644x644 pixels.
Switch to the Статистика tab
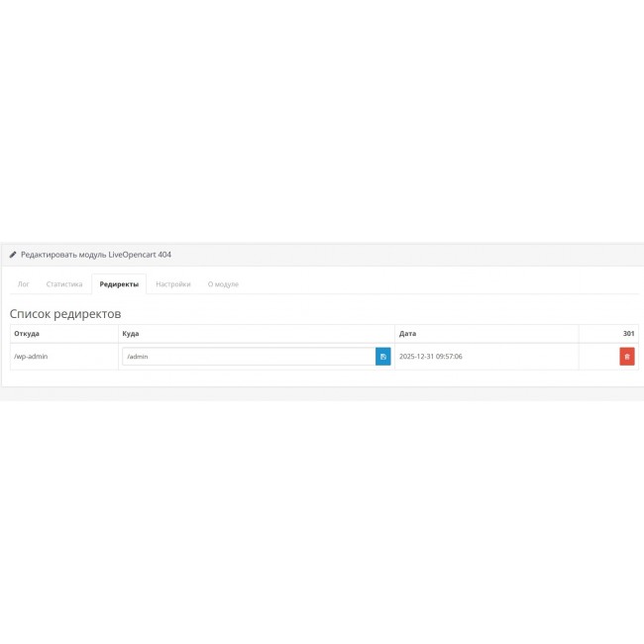(64, 284)
